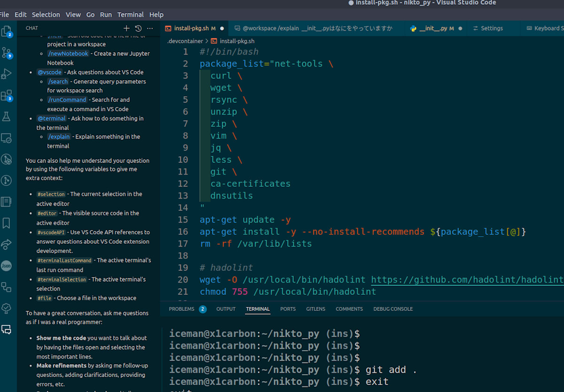Image resolution: width=564 pixels, height=392 pixels.
Task: Click the #terminalLastCommand variable in chat
Action: [64, 261]
